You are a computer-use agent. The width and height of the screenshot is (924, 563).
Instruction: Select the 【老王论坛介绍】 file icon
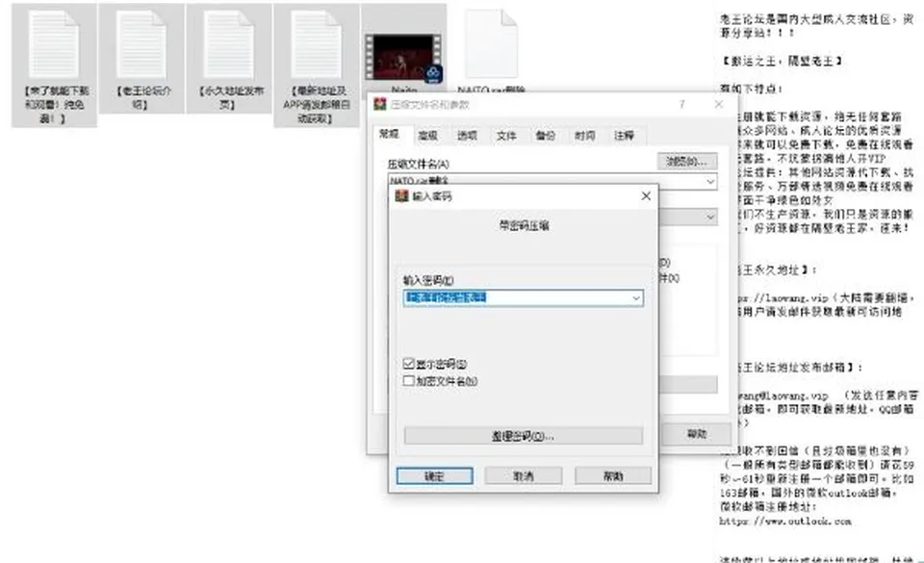click(x=141, y=46)
